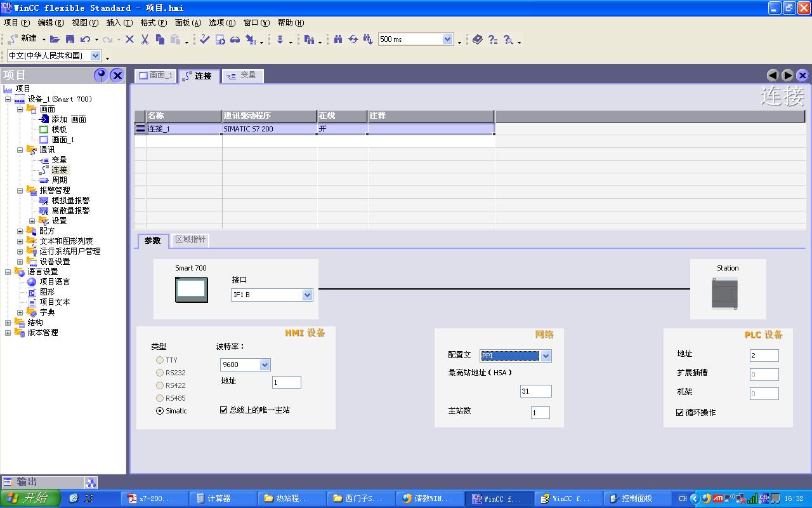This screenshot has height=508, width=812.
Task: Open the 中文(中华人民共和国) language dropdown
Action: coord(96,56)
